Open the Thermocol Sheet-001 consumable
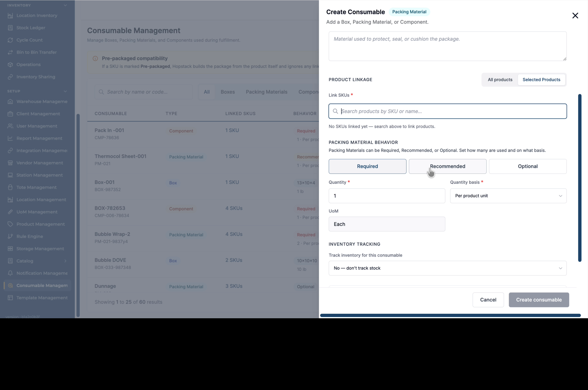588x390 pixels. pyautogui.click(x=121, y=156)
